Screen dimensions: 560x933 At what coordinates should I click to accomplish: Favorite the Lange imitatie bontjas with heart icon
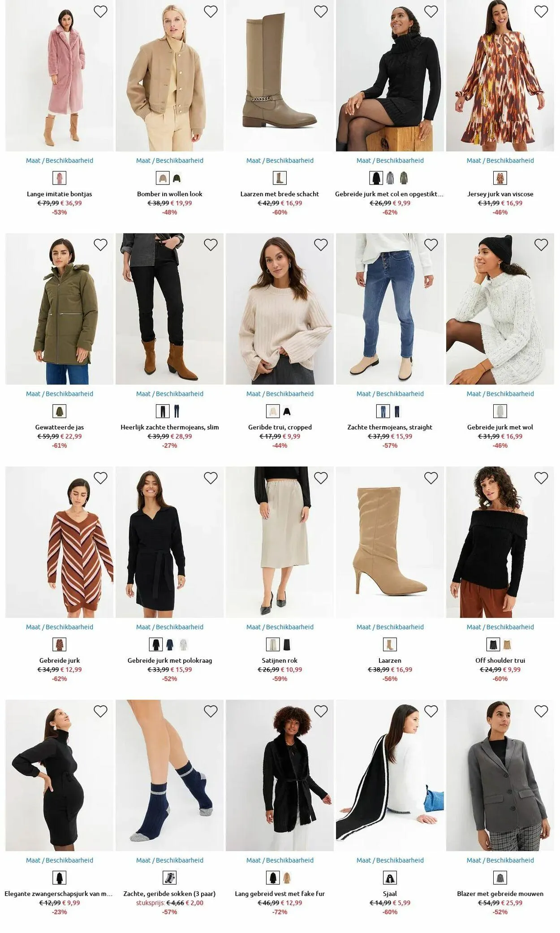[100, 12]
